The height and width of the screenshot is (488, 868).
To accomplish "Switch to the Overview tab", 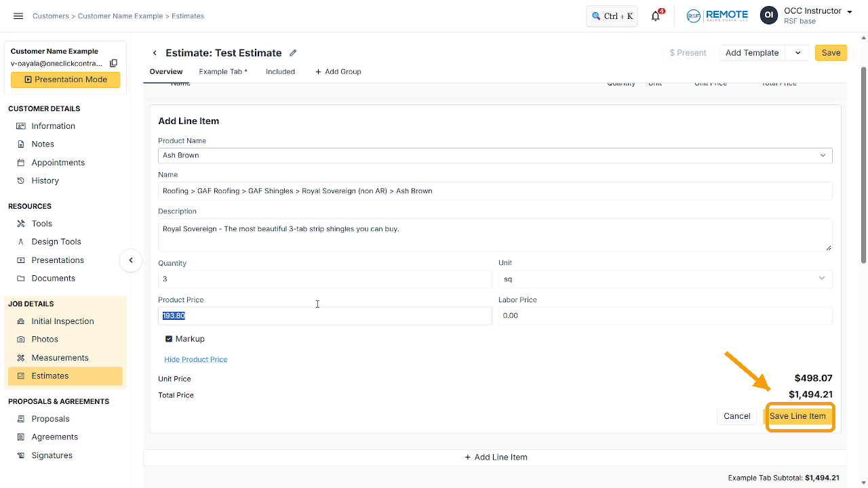I will tap(166, 72).
